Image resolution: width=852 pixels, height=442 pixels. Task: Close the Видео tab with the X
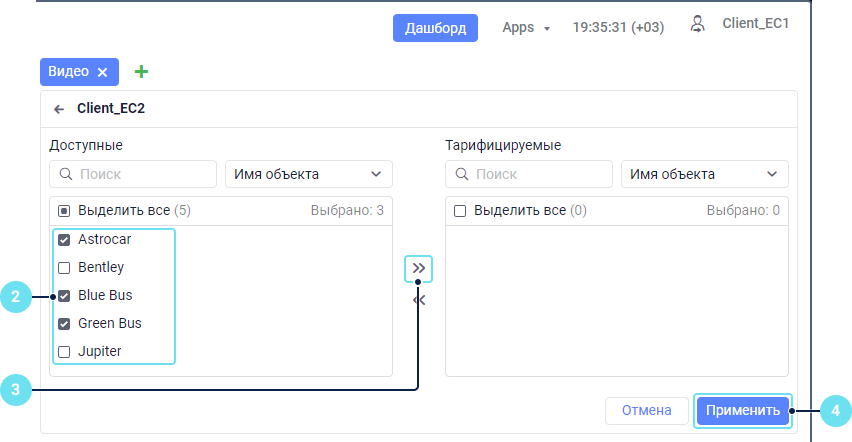(x=102, y=72)
